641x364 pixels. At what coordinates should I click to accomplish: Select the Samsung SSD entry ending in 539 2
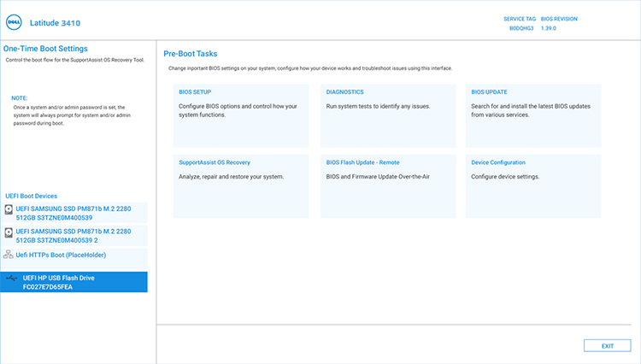pyautogui.click(x=74, y=236)
